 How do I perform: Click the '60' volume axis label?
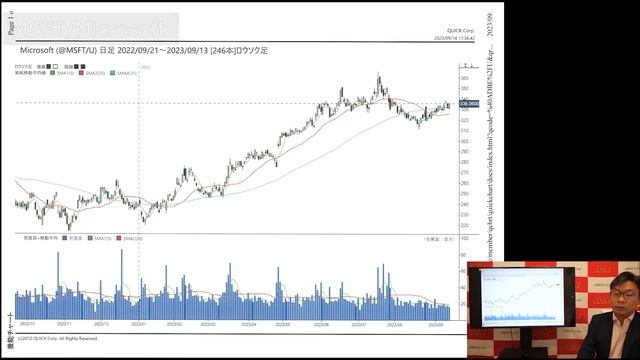pos(463,271)
